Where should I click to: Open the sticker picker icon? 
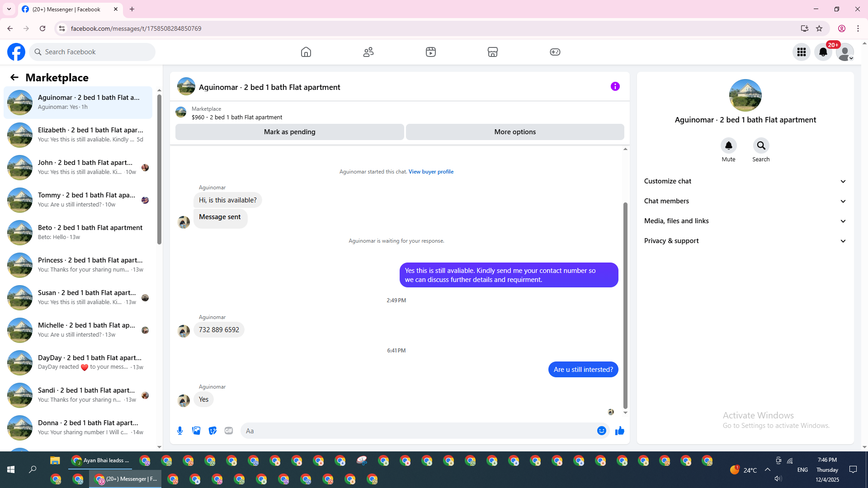[212, 431]
